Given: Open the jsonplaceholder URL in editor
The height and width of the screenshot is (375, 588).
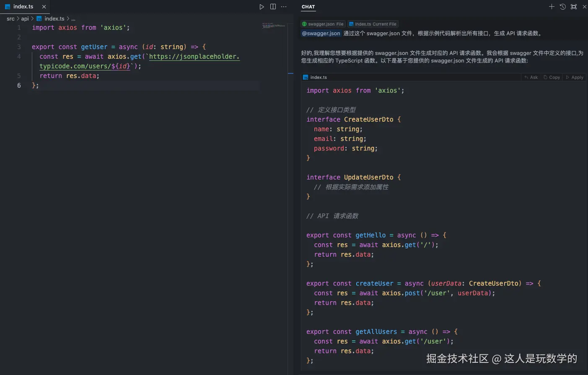Looking at the screenshot, I should (x=194, y=57).
